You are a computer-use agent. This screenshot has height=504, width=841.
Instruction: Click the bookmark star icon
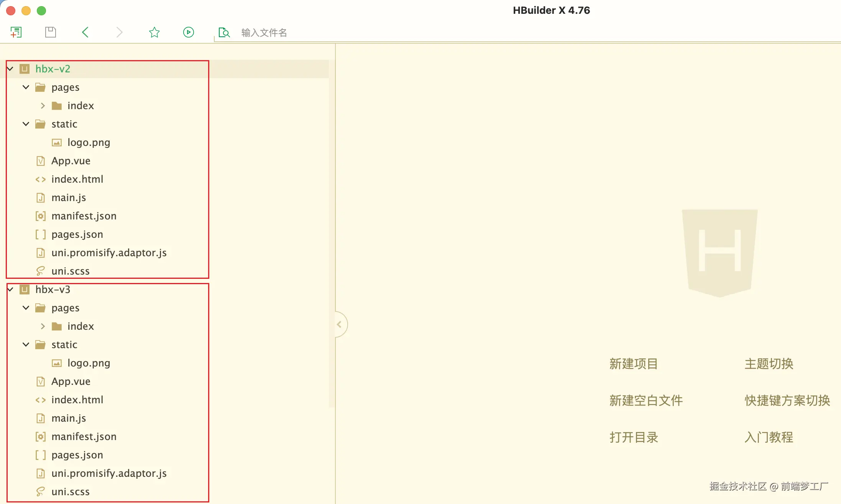click(154, 32)
